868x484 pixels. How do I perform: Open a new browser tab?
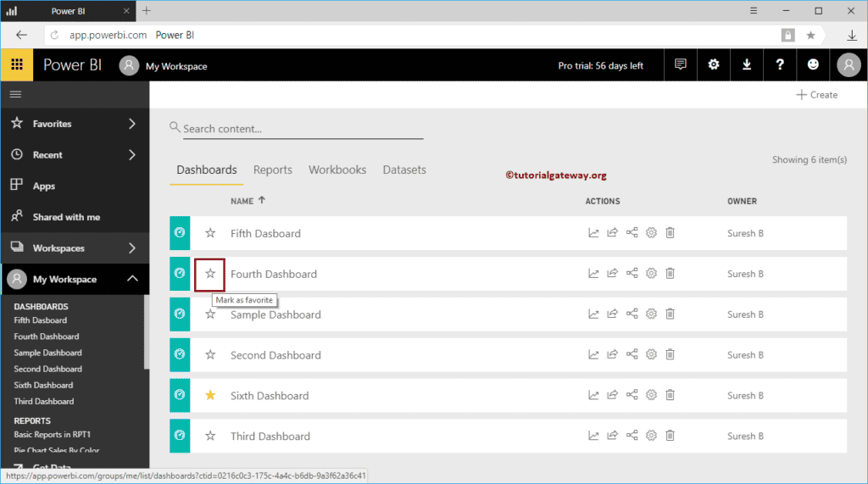point(146,10)
